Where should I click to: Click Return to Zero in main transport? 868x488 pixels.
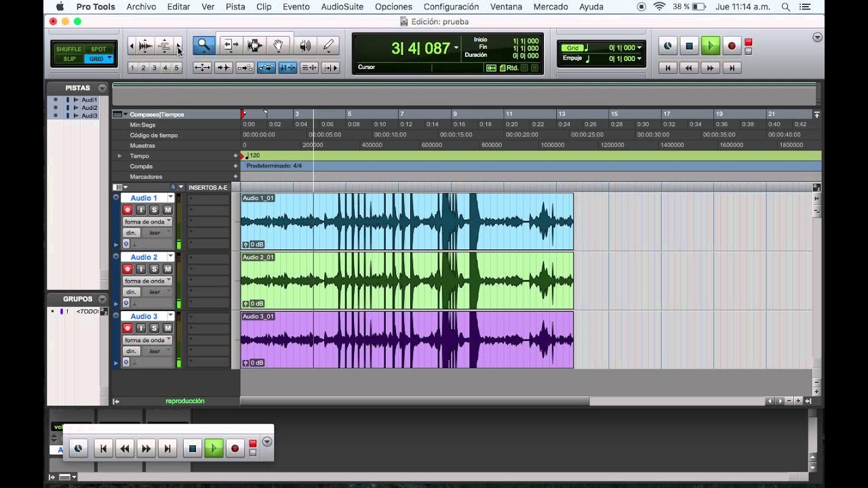[x=668, y=68]
